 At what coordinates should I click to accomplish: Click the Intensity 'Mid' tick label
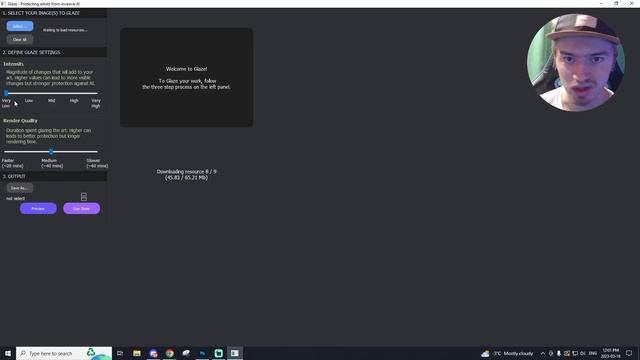[x=51, y=100]
